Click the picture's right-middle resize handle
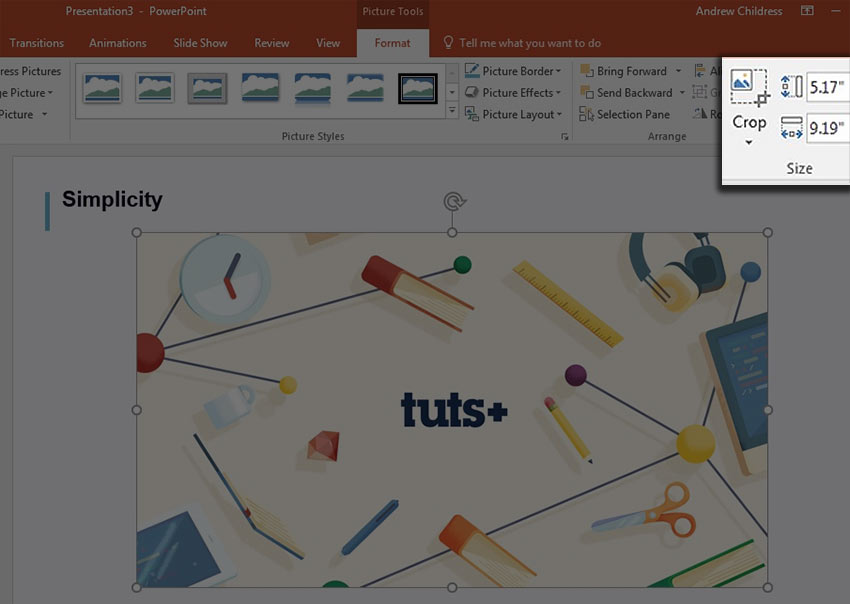This screenshot has width=850, height=604. click(768, 410)
